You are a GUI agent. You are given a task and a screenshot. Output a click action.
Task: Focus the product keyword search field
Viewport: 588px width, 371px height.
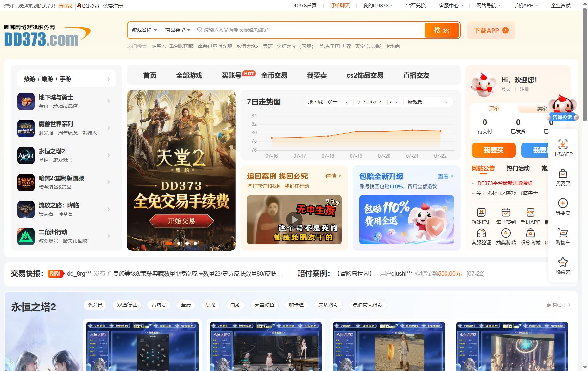tap(309, 30)
